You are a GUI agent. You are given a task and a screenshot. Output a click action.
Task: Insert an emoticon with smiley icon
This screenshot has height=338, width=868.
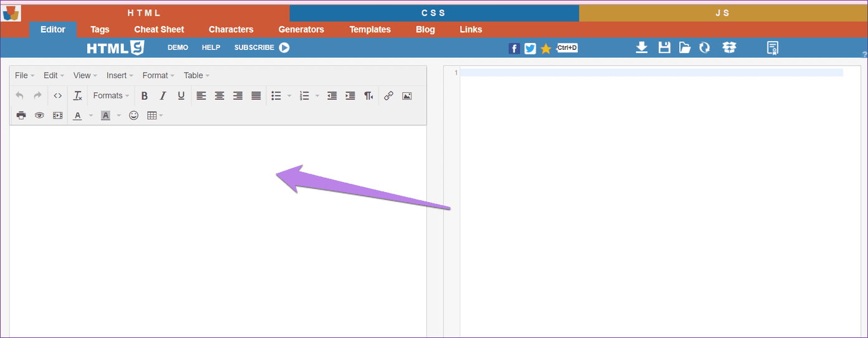133,115
